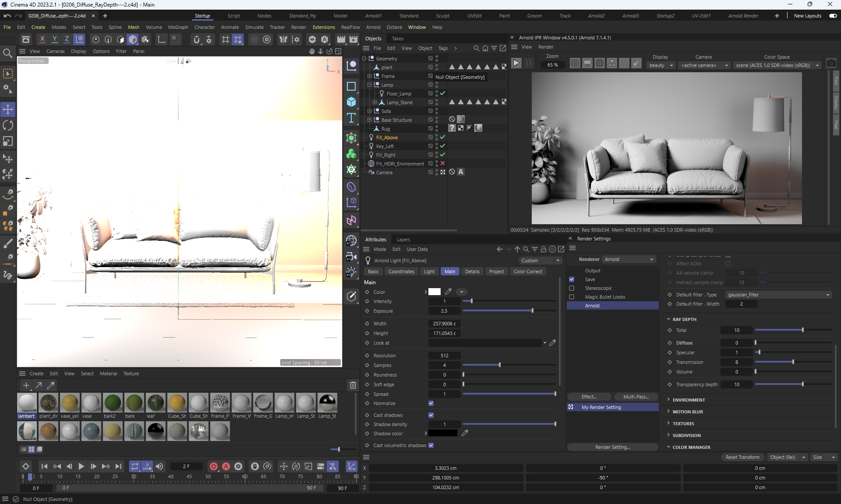The height and width of the screenshot is (504, 841).
Task: Uncheck the Cast shadows checkbox
Action: pyautogui.click(x=431, y=415)
